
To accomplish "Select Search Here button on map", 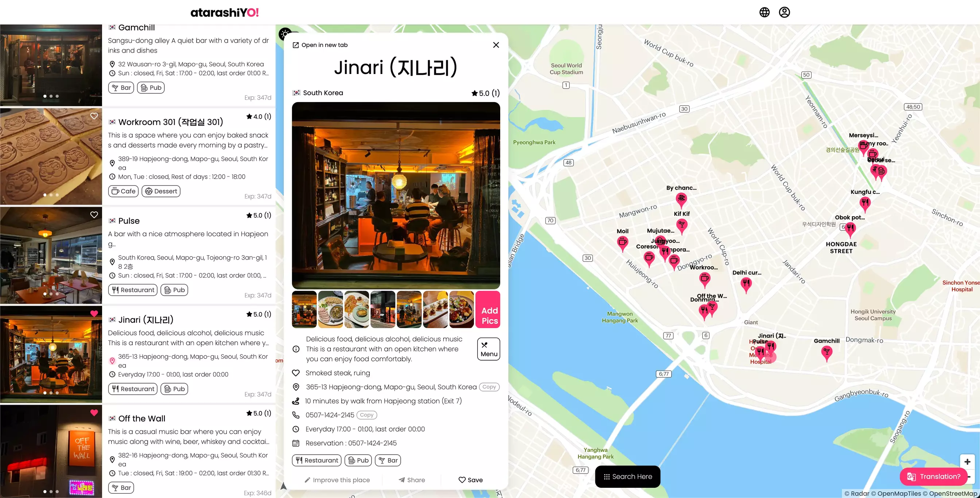I will (627, 476).
